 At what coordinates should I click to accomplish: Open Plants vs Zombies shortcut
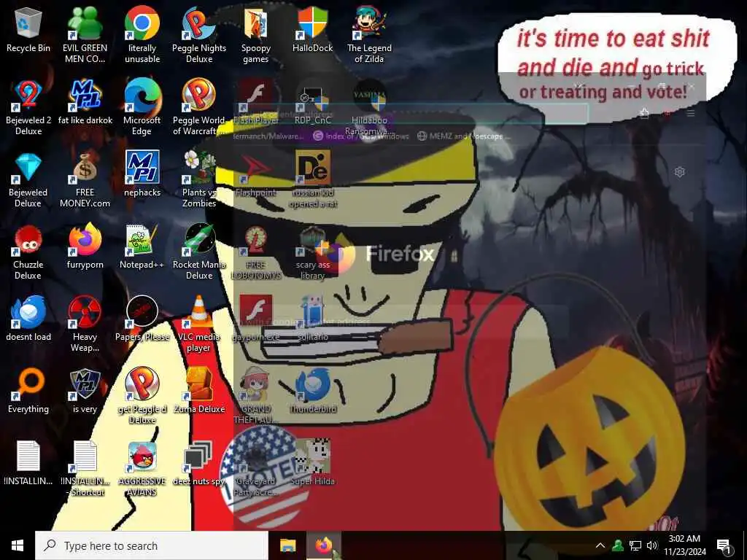pos(199,179)
